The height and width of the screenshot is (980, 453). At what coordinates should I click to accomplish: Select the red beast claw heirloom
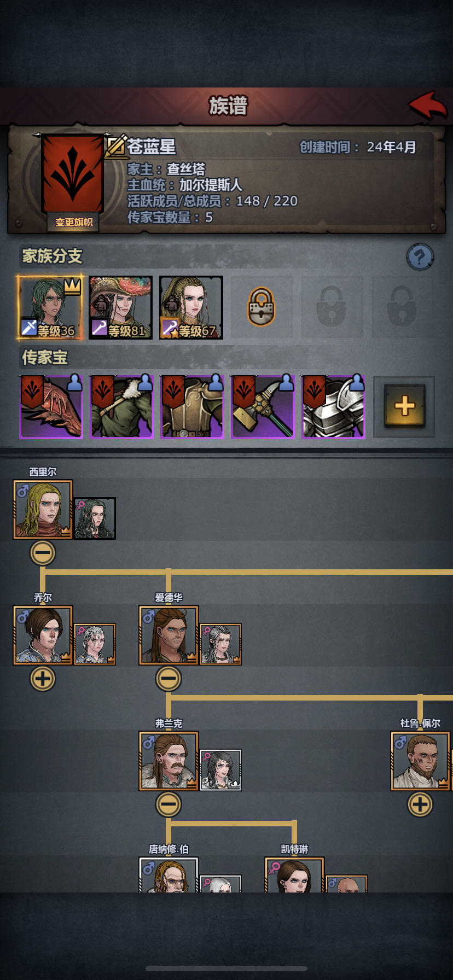51,406
